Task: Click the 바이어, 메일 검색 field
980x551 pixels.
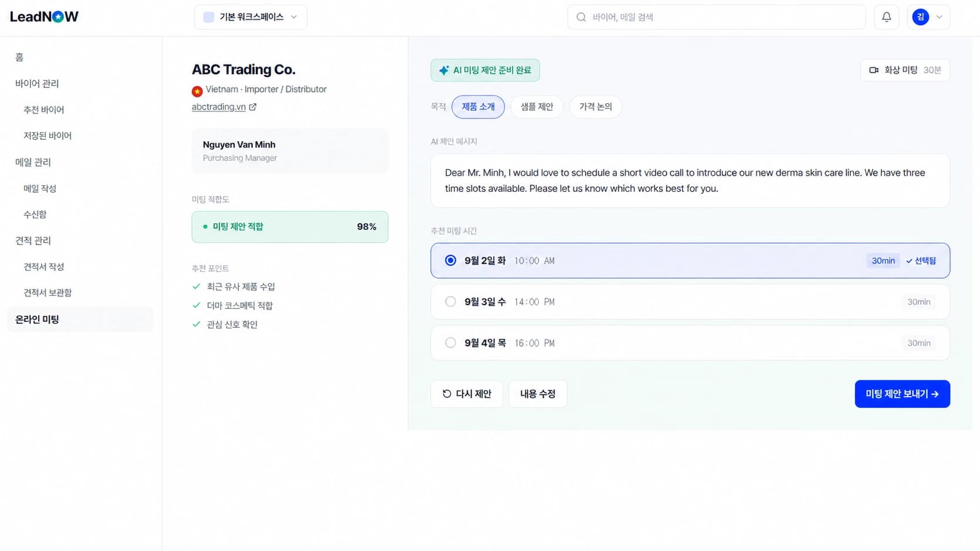Action: coord(716,17)
